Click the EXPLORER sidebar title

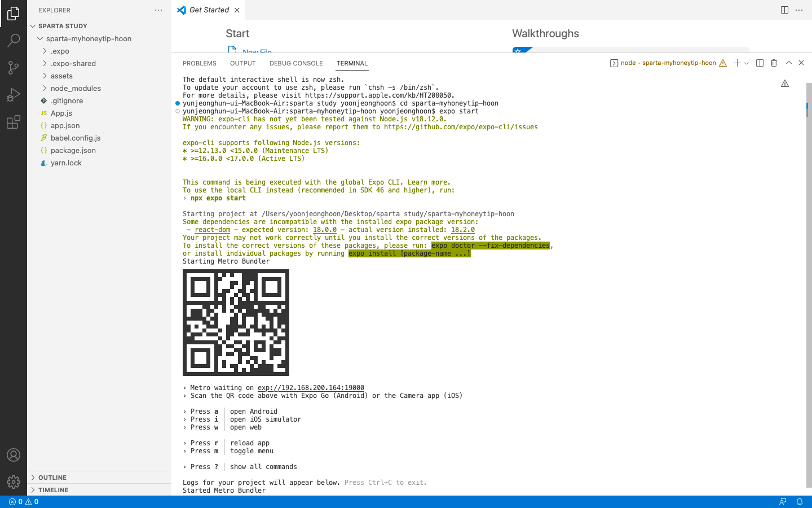54,10
